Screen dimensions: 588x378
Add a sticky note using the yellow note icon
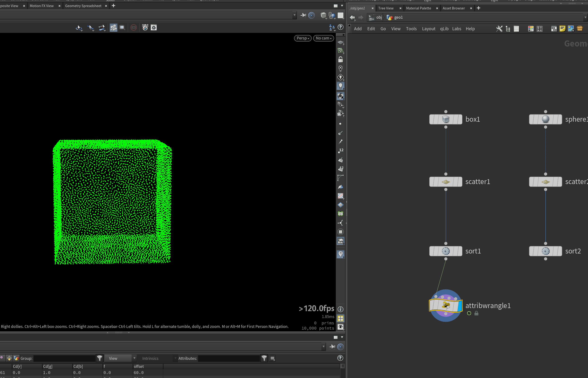[x=562, y=29]
